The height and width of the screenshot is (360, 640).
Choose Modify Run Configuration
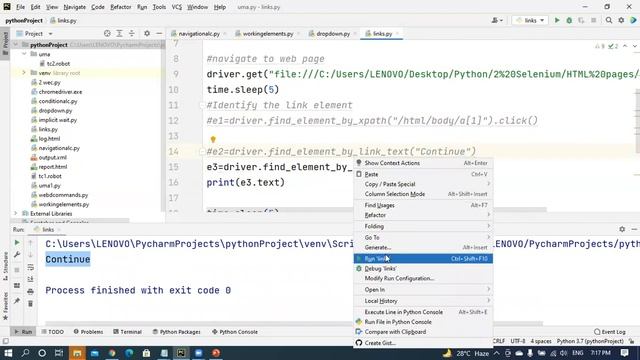click(423, 278)
